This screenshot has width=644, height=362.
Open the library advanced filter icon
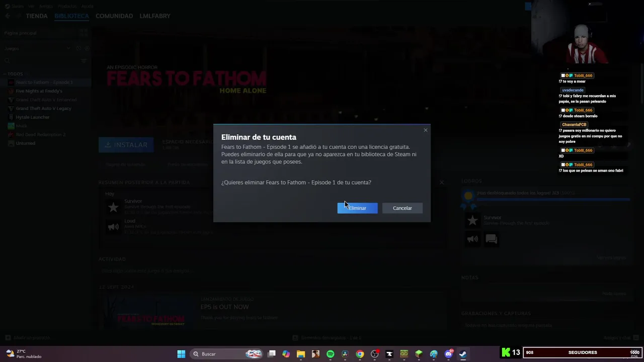(x=84, y=61)
